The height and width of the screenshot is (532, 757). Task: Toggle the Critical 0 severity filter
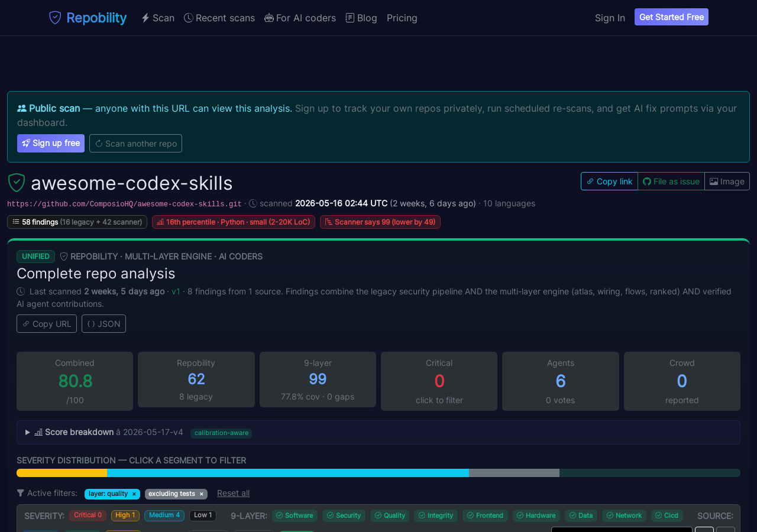tap(88, 515)
